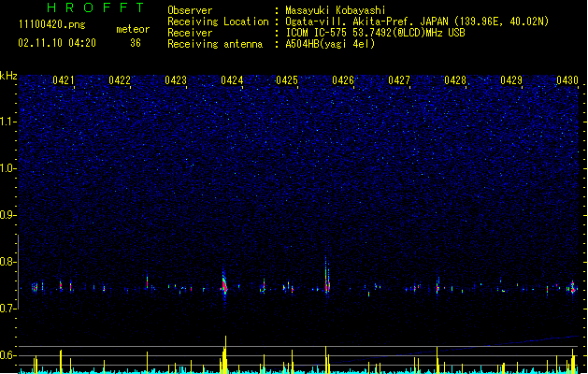Screen dimensions: 588x374
Task: Click the A504HB(yagi 4el) antenna text
Action: [330, 44]
